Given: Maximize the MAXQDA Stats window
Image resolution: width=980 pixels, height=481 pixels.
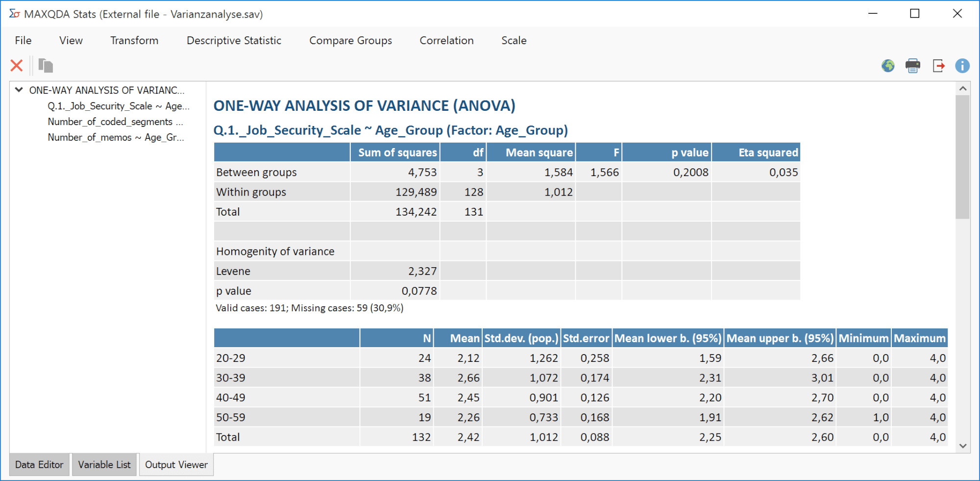Looking at the screenshot, I should (x=914, y=14).
